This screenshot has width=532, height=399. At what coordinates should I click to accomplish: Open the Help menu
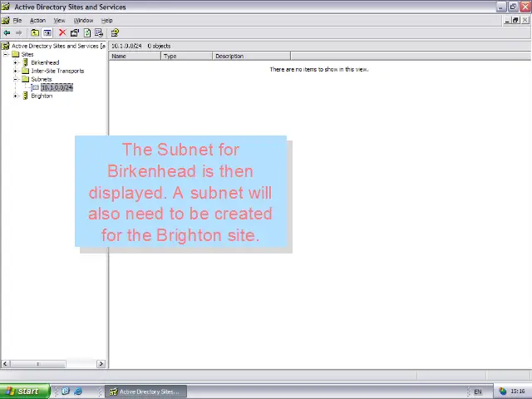point(107,20)
